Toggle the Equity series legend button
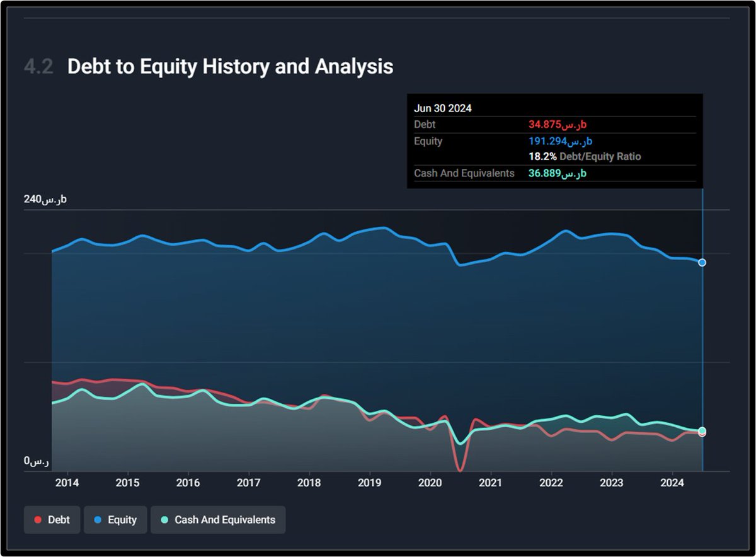The width and height of the screenshot is (756, 557). 115,520
